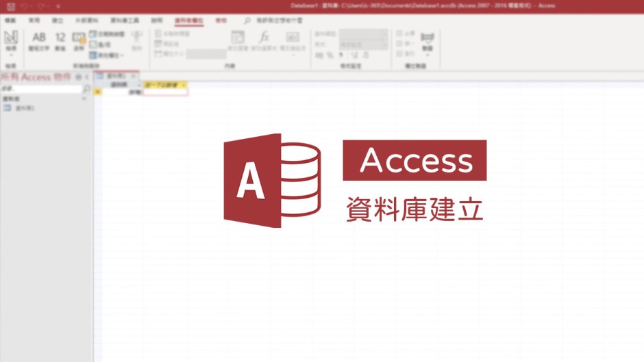Click the Save icon in the quick access toolbar
Screen dimensions: 644x362
(x=10, y=5)
